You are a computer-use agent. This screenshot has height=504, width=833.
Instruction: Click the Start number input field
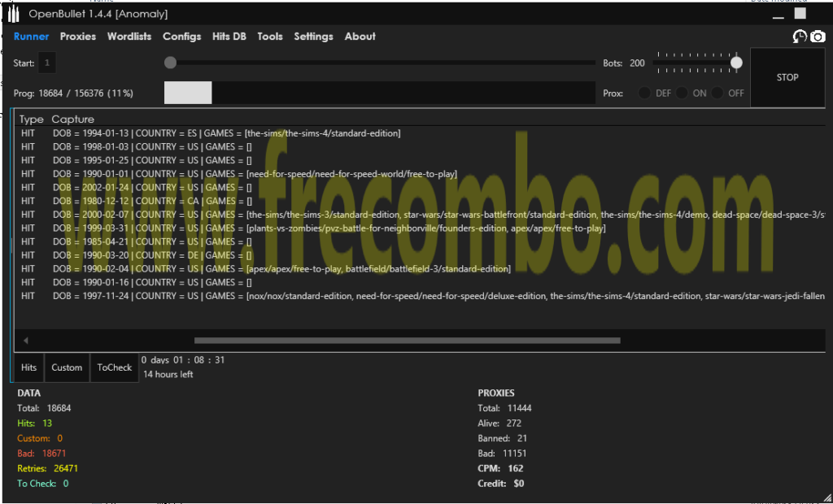pos(47,63)
